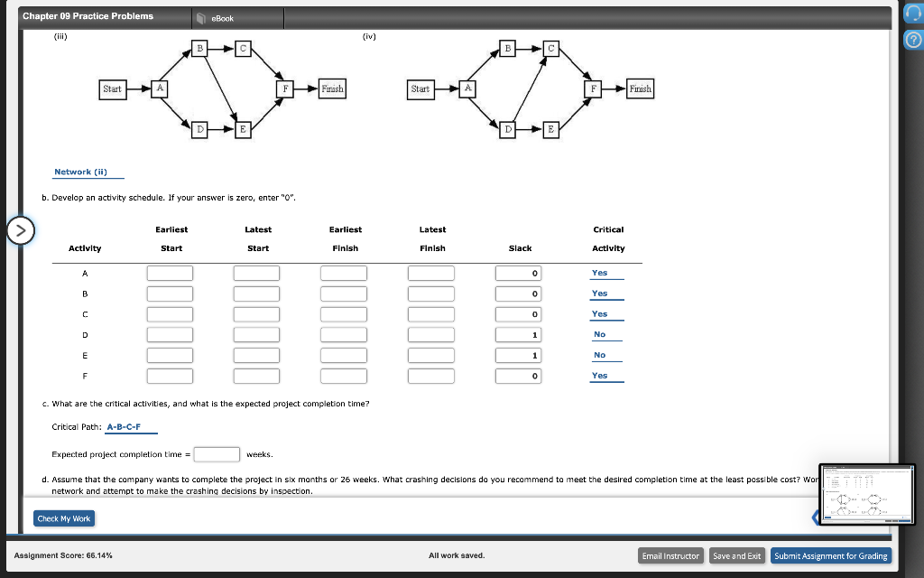The width and height of the screenshot is (924, 578).
Task: Click the Email Instructor button
Action: click(670, 555)
